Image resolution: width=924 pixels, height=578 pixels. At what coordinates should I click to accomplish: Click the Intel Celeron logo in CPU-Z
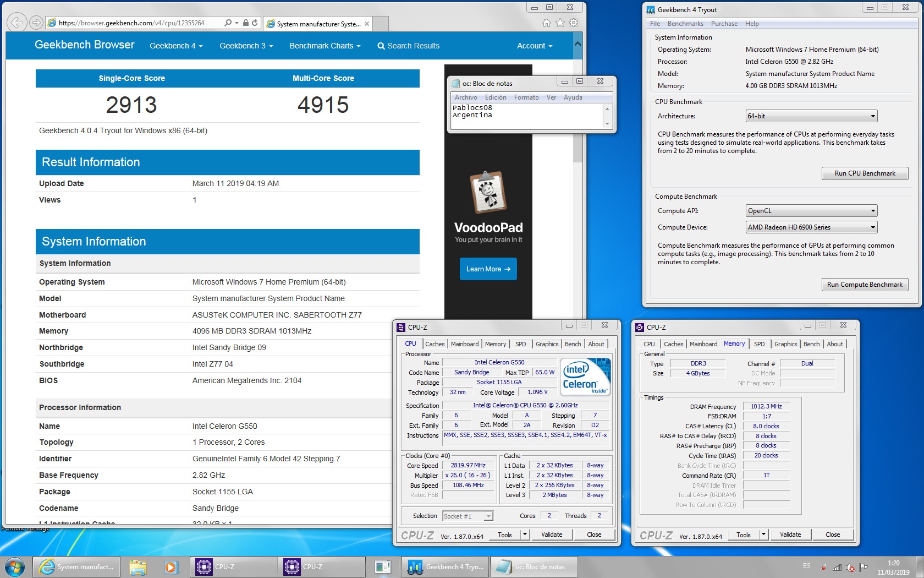point(585,377)
